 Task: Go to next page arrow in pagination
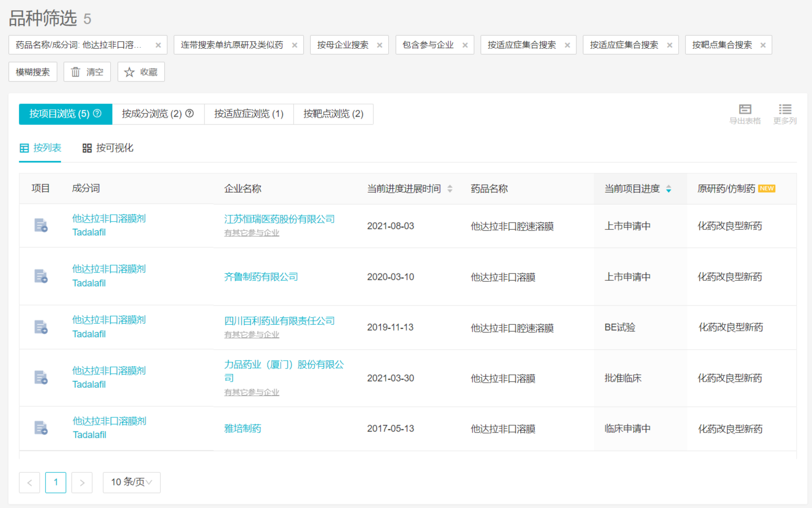point(82,482)
